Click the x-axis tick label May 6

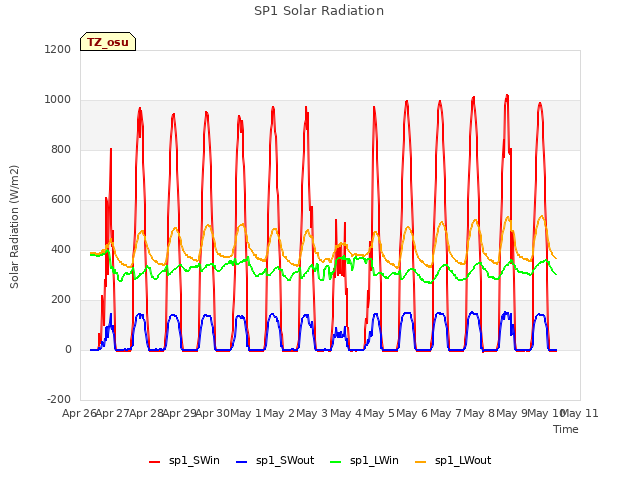[412, 413]
